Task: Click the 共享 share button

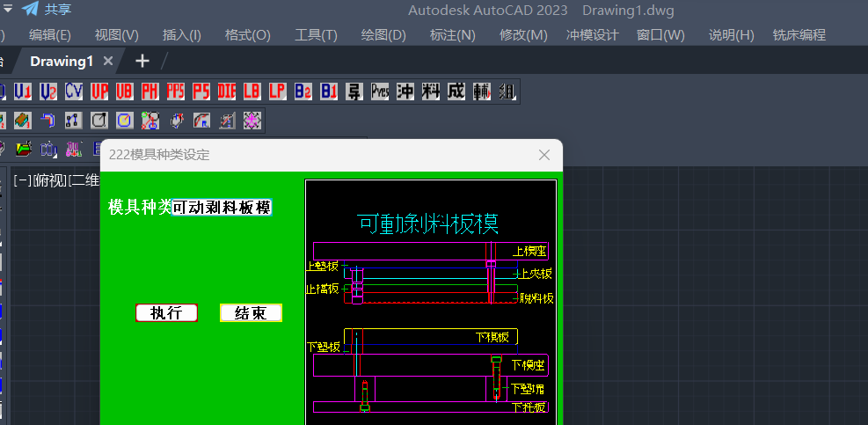Action: pyautogui.click(x=58, y=10)
